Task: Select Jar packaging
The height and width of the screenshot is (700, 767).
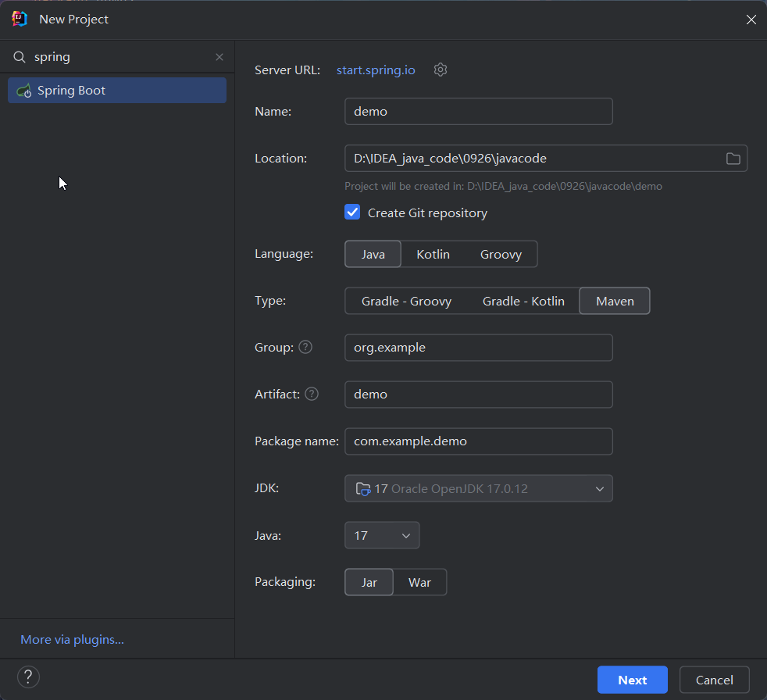Action: pos(369,583)
